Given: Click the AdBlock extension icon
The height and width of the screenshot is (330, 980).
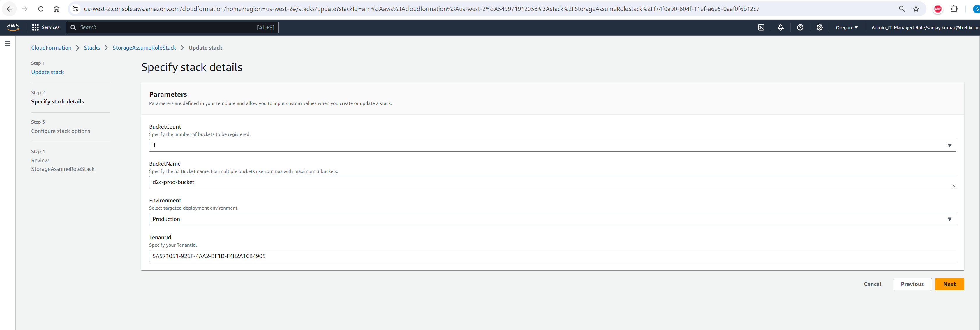Looking at the screenshot, I should point(937,9).
